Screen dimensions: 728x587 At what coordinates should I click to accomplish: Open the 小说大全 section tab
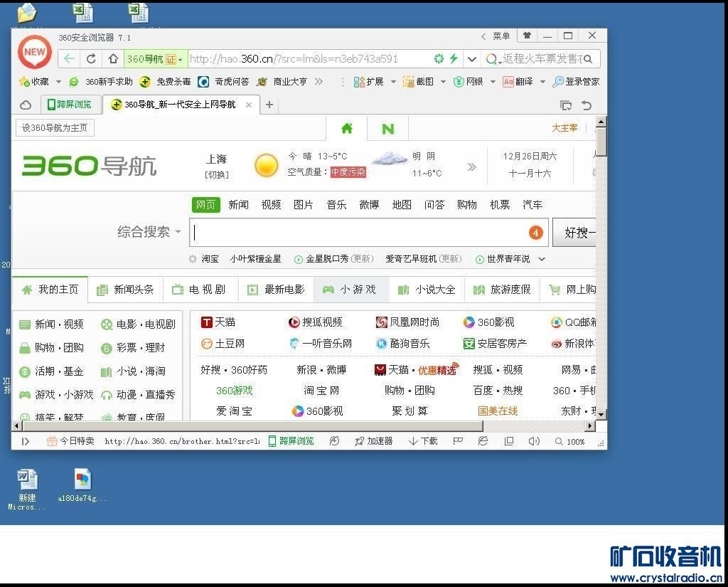427,290
